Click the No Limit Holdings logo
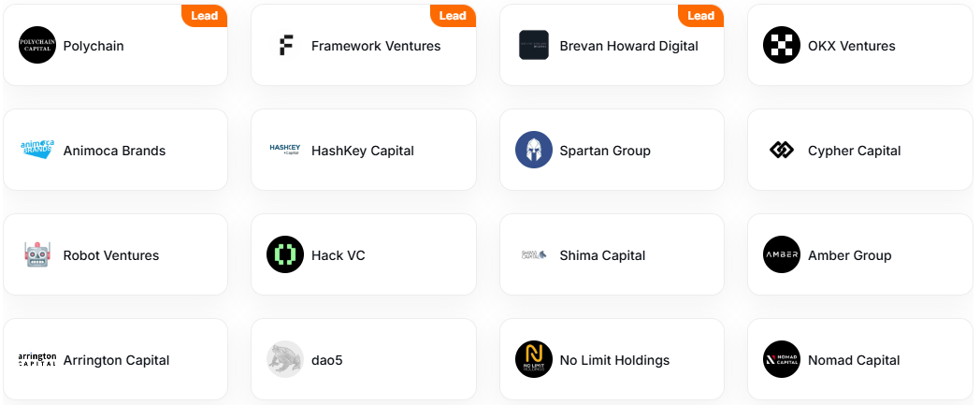The height and width of the screenshot is (405, 980). 534,359
